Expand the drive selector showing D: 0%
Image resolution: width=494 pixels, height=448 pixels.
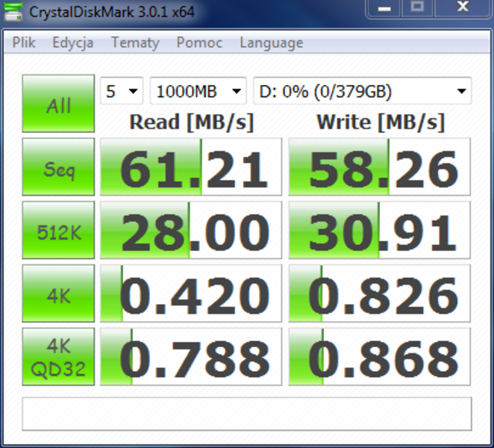363,91
